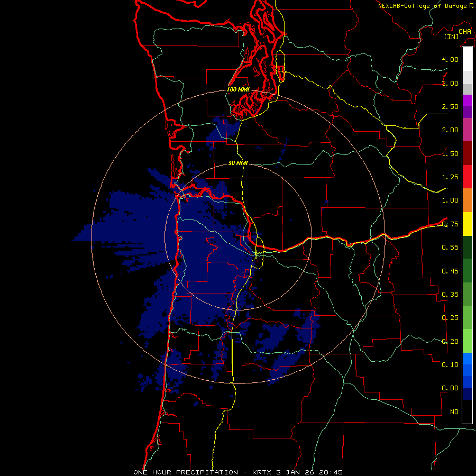Click the 50 NMI range ring label
Viewport: 476px width, 476px height.
pos(239,163)
